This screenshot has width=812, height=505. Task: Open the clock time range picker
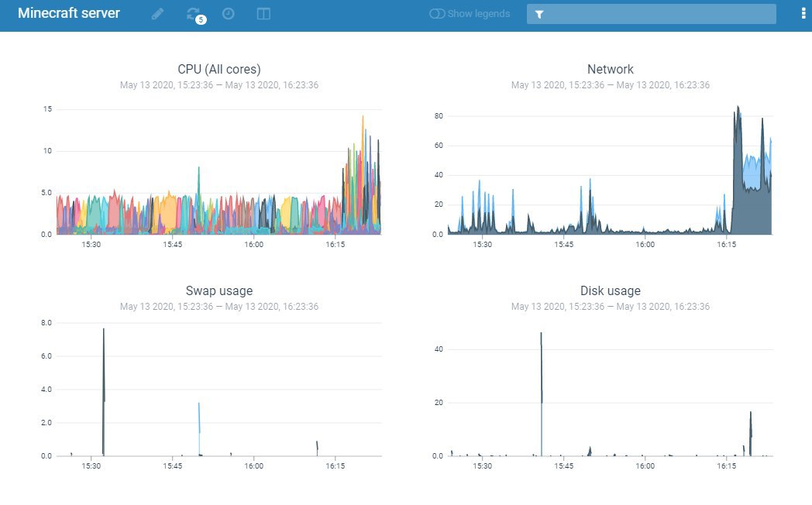coord(229,14)
